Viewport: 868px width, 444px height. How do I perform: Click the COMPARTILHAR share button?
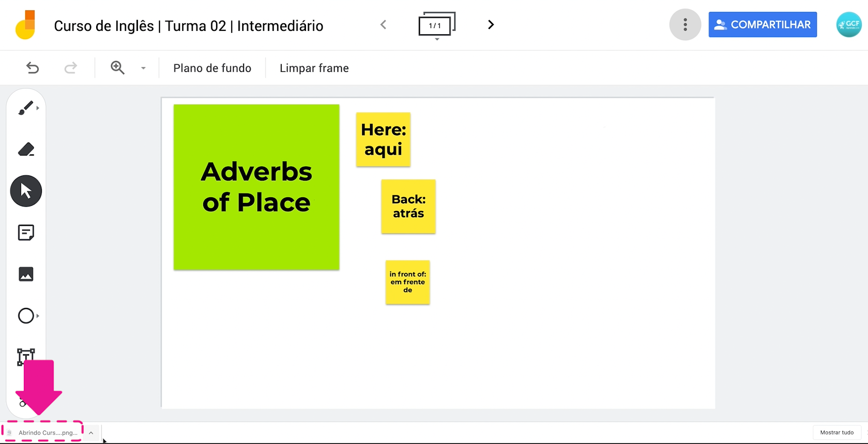(x=762, y=25)
